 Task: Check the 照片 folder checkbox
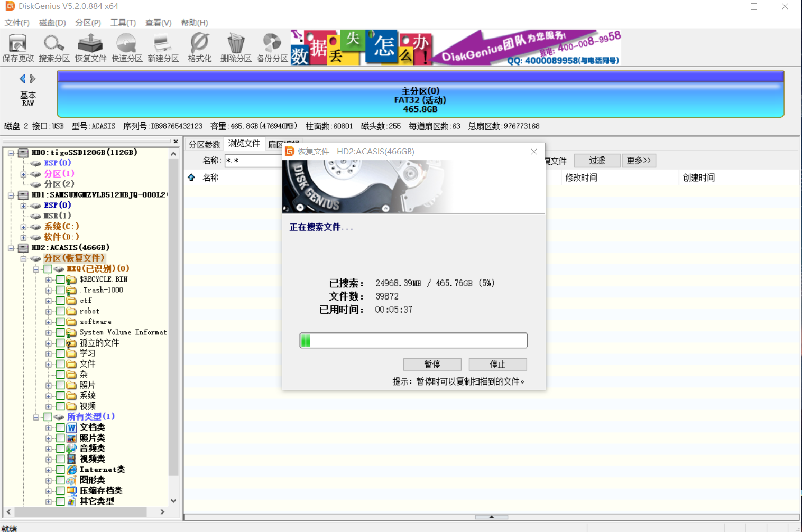(60, 385)
